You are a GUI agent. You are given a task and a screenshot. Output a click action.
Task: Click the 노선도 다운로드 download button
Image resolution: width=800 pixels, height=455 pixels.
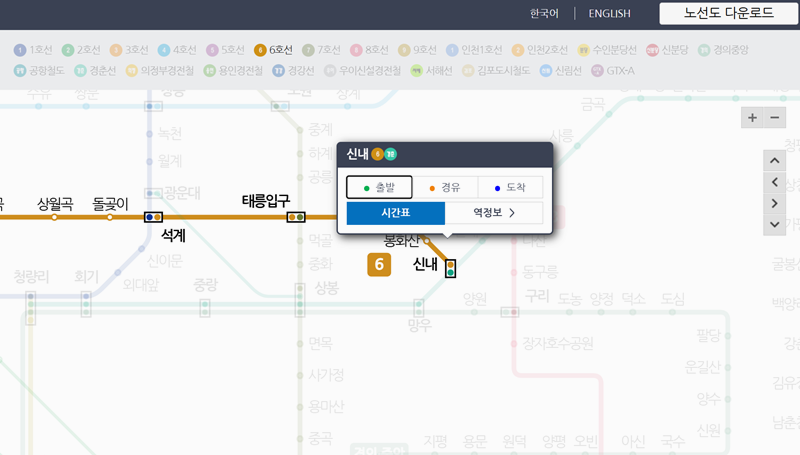(x=729, y=13)
